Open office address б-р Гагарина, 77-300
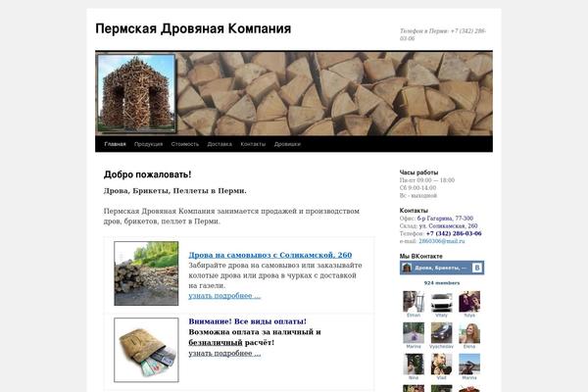Screen dimensions: 588x392 point(445,219)
